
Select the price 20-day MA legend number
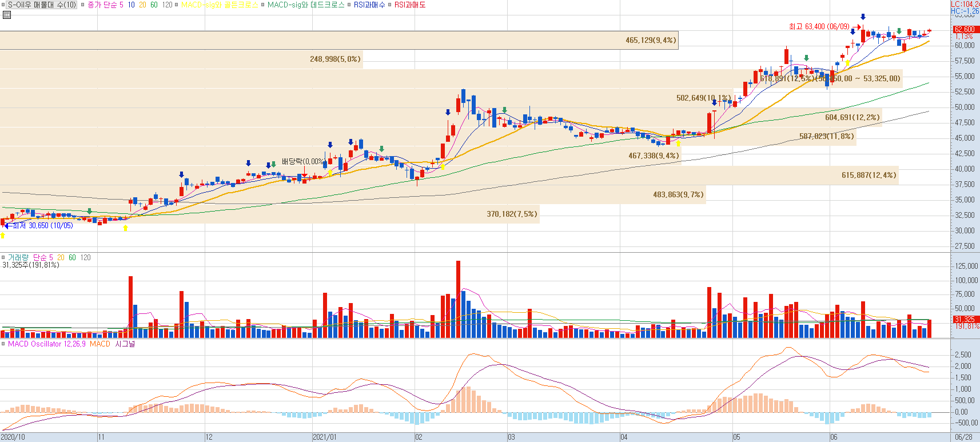click(142, 5)
